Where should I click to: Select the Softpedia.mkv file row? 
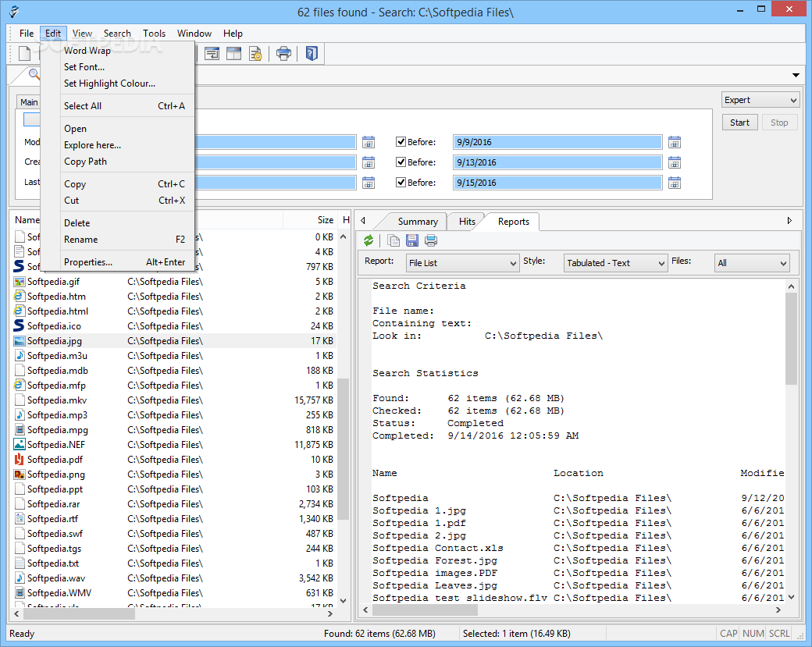click(174, 400)
